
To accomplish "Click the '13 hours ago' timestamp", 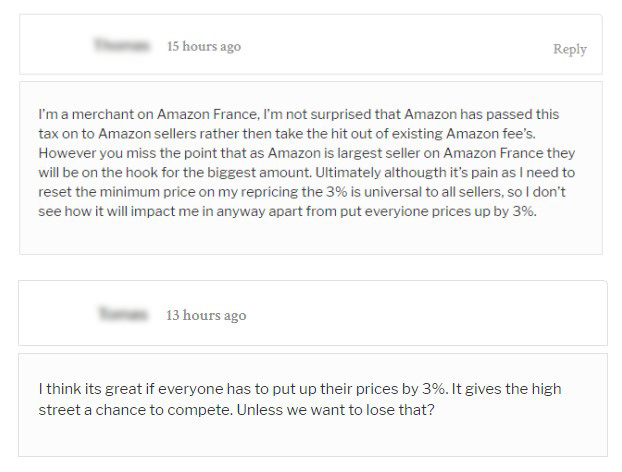I will pyautogui.click(x=206, y=315).
